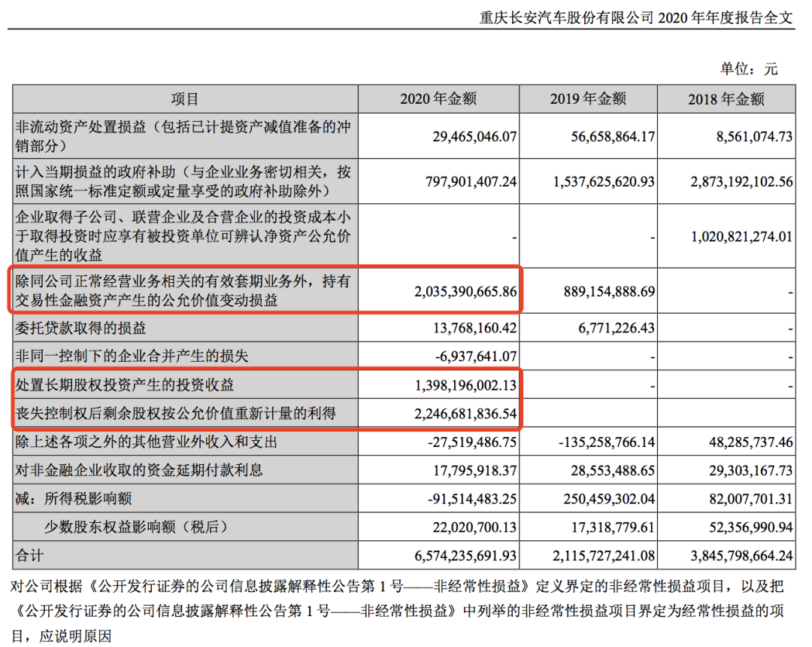Viewport: 812px width, 647px height.
Task: Click total value 3,845,798,664.24
Action: pyautogui.click(x=741, y=556)
